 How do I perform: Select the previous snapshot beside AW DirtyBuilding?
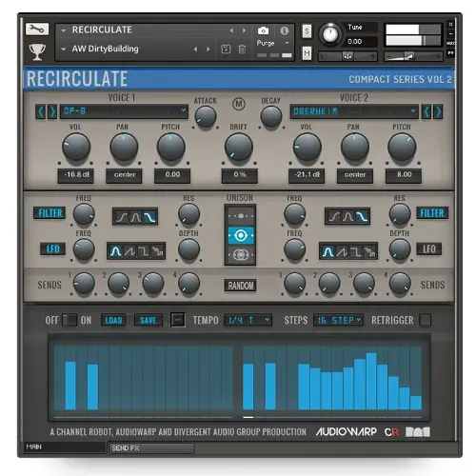[195, 50]
